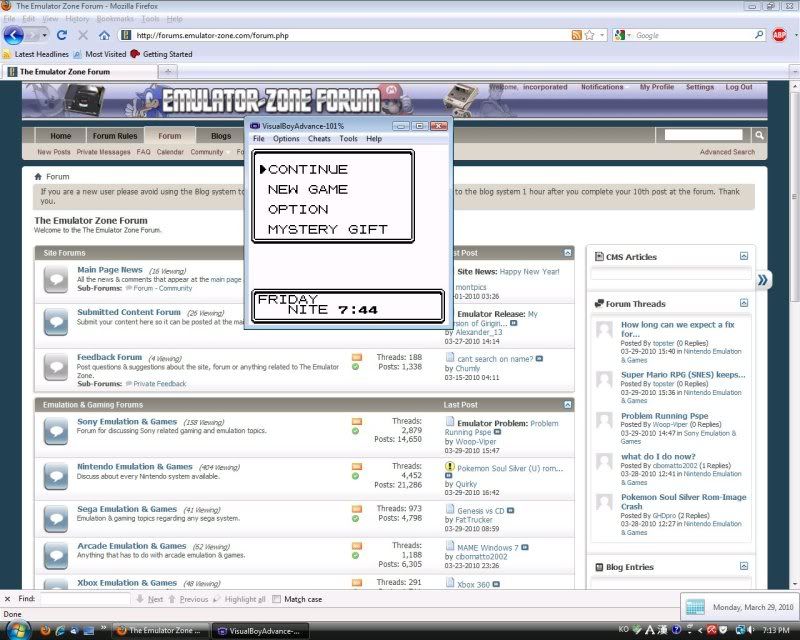Viewport: 800px width, 640px height.
Task: Click the Firefox quick launch icon on taskbar
Action: pos(45,631)
